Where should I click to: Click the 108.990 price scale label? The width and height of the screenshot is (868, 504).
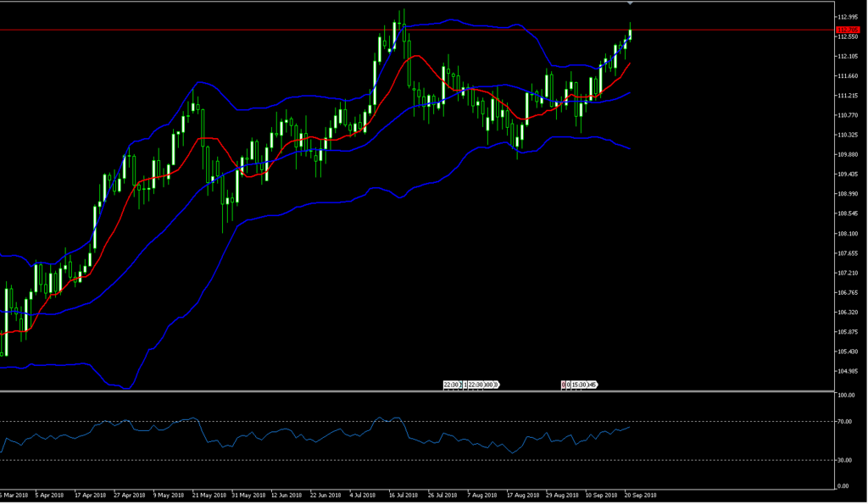click(x=848, y=194)
